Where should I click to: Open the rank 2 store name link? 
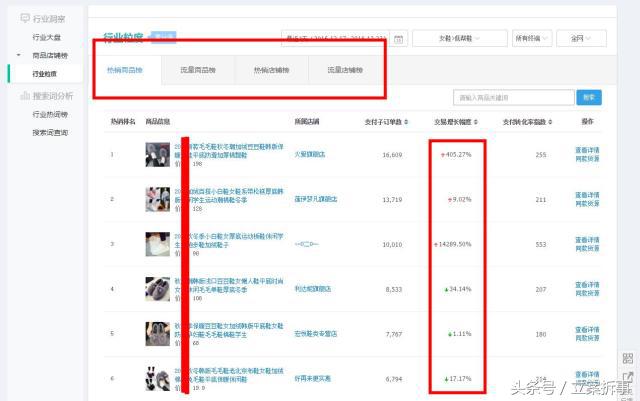pos(316,199)
